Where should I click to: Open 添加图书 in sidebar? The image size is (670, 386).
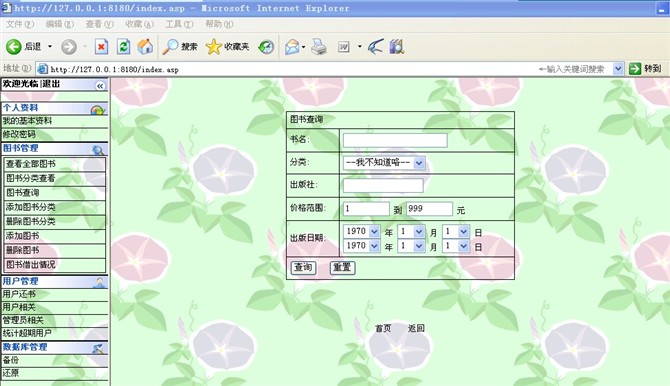(23, 236)
